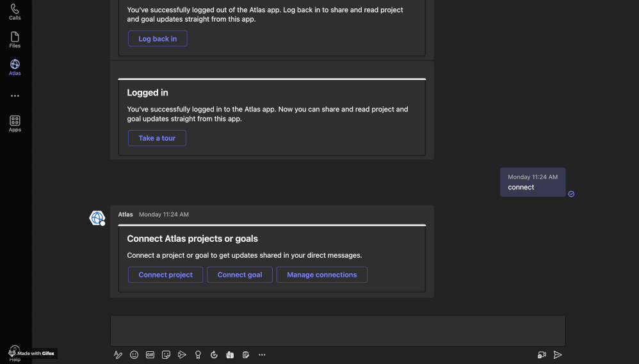
Task: Focus the message compose box
Action: [338, 331]
